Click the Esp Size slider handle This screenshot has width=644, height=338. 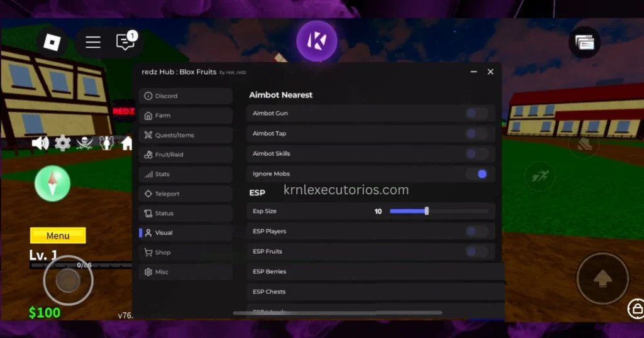(427, 211)
